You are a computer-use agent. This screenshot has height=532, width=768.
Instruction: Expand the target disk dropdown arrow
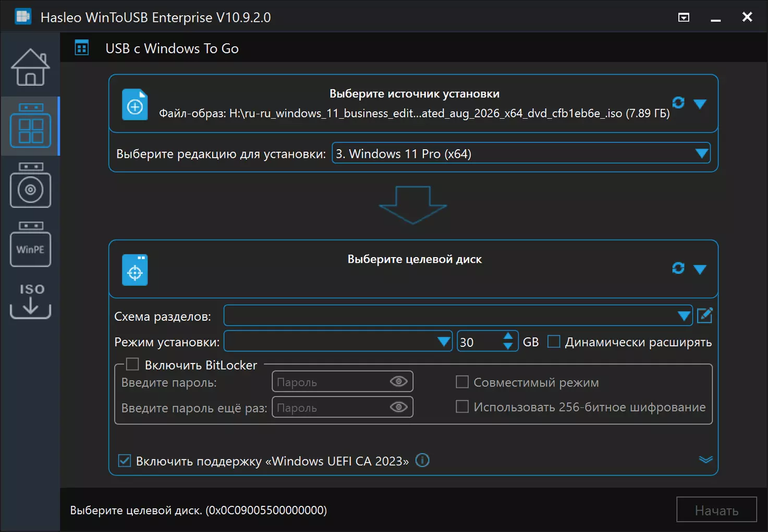point(700,269)
